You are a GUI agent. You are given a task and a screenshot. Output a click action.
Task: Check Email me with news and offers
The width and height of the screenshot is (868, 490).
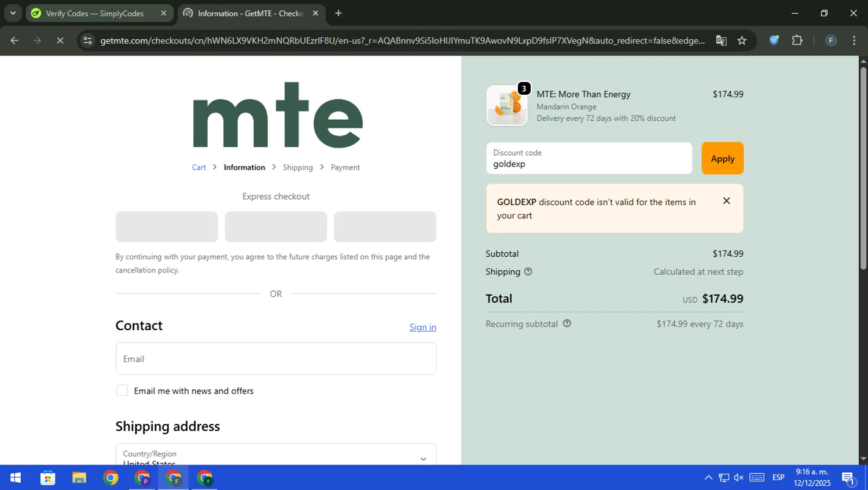[x=122, y=390]
